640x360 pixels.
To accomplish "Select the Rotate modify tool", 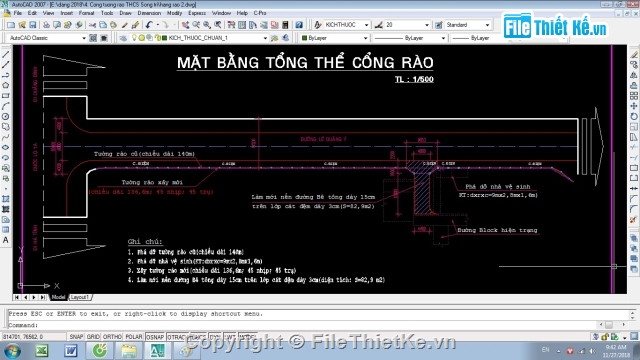I will point(633,116).
